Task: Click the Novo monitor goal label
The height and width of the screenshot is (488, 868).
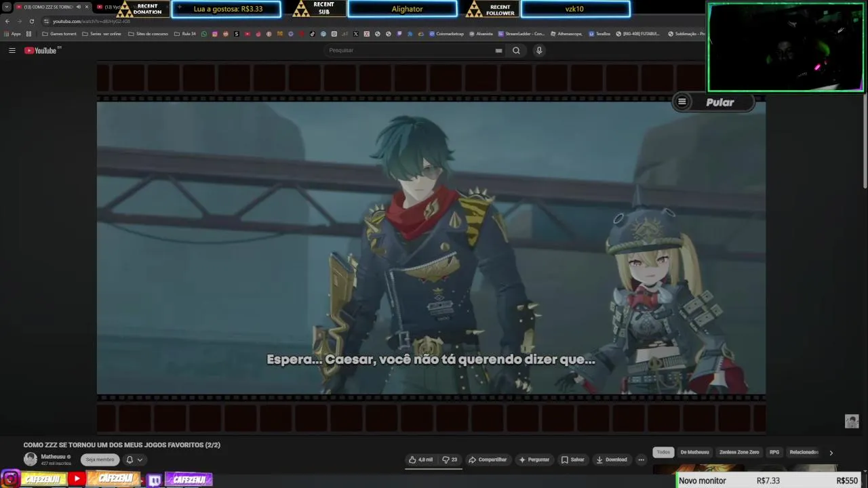Action: (703, 481)
